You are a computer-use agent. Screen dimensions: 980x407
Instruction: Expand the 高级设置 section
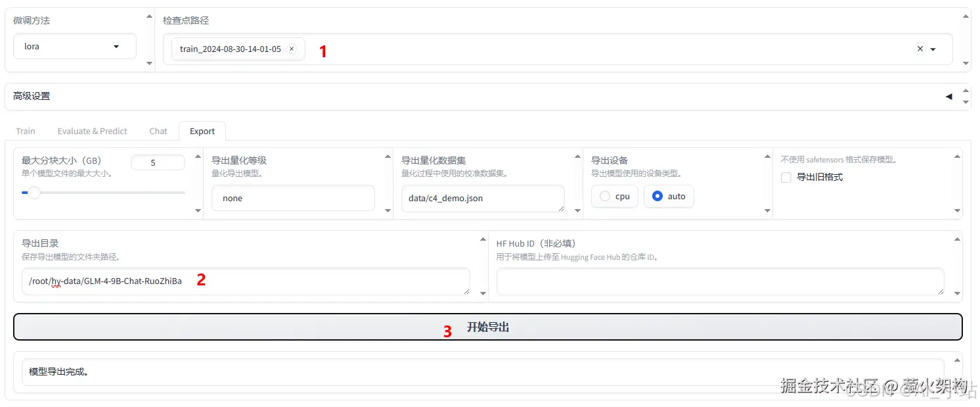point(487,96)
